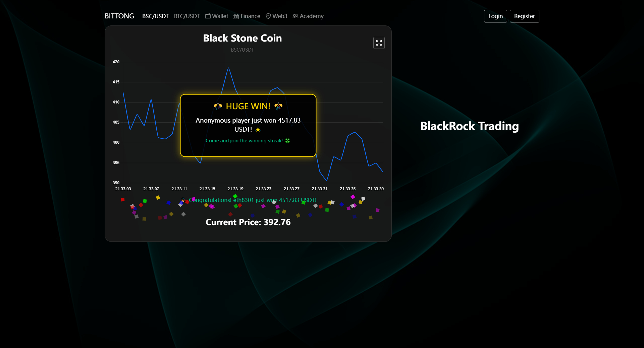Click the Finance bank building icon

[x=236, y=16]
